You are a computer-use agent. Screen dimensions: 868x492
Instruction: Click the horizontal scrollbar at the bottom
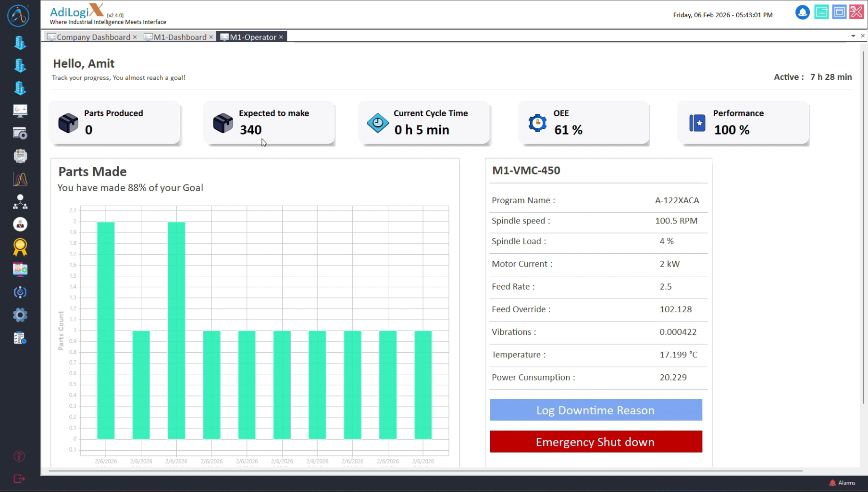click(425, 471)
